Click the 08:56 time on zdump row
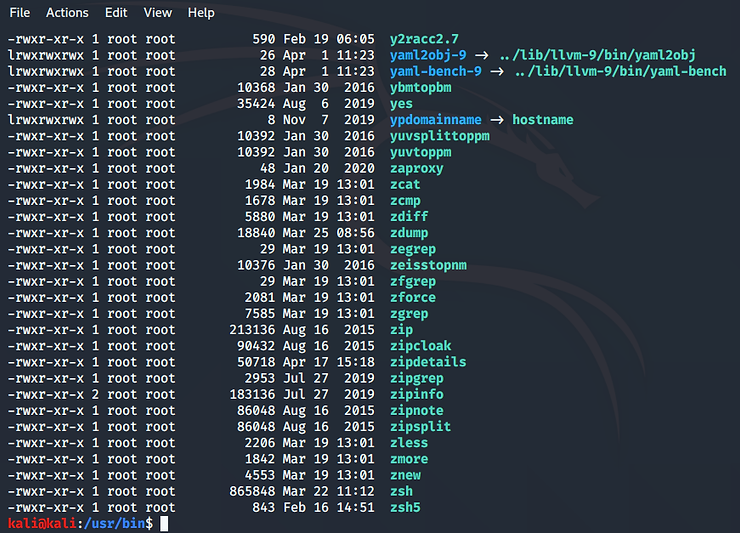The image size is (740, 533). pos(355,233)
